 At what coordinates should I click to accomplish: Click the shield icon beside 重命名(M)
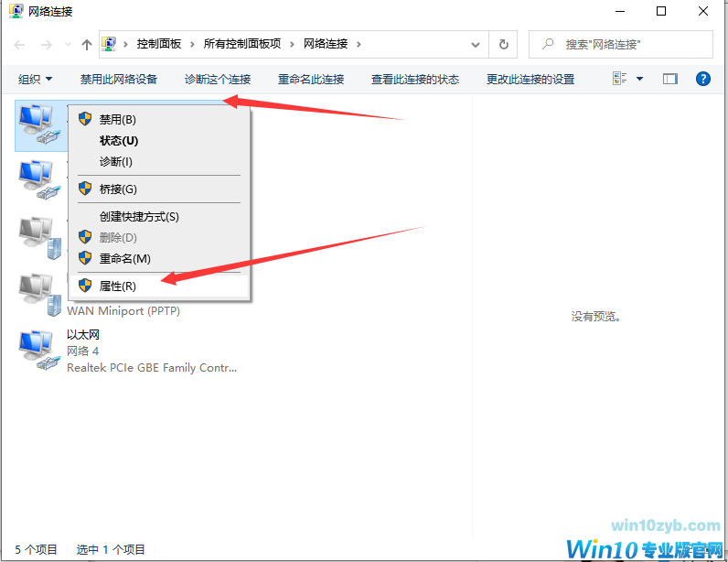pos(85,258)
